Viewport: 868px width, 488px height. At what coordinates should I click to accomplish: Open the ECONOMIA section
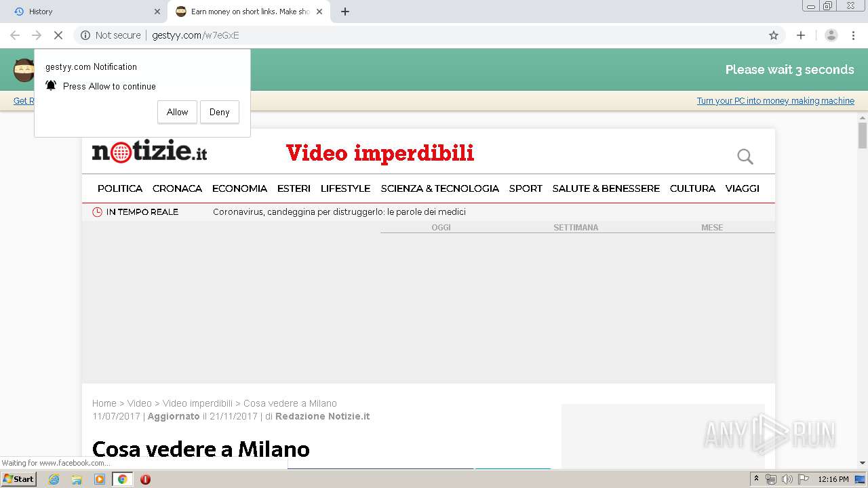click(x=239, y=188)
